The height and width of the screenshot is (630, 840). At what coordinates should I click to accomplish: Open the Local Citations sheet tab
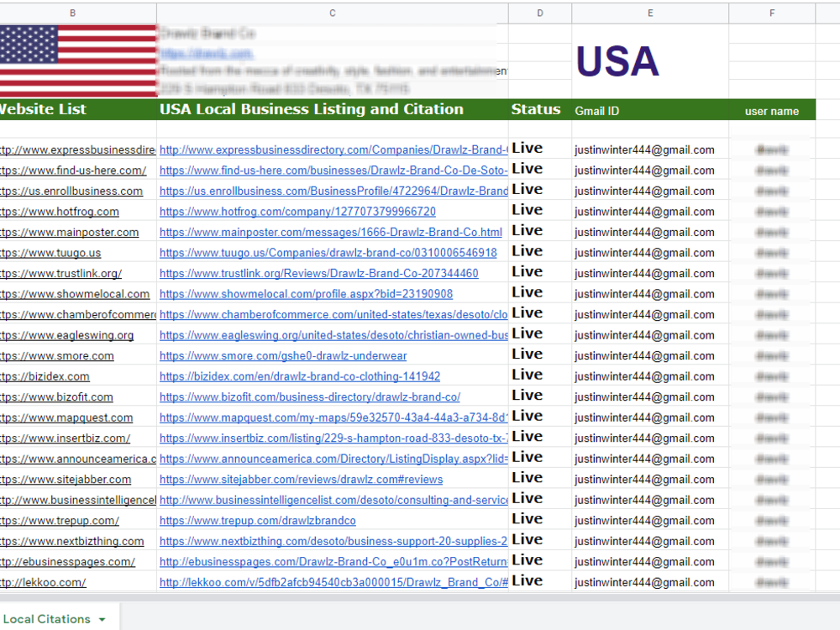pos(46,619)
